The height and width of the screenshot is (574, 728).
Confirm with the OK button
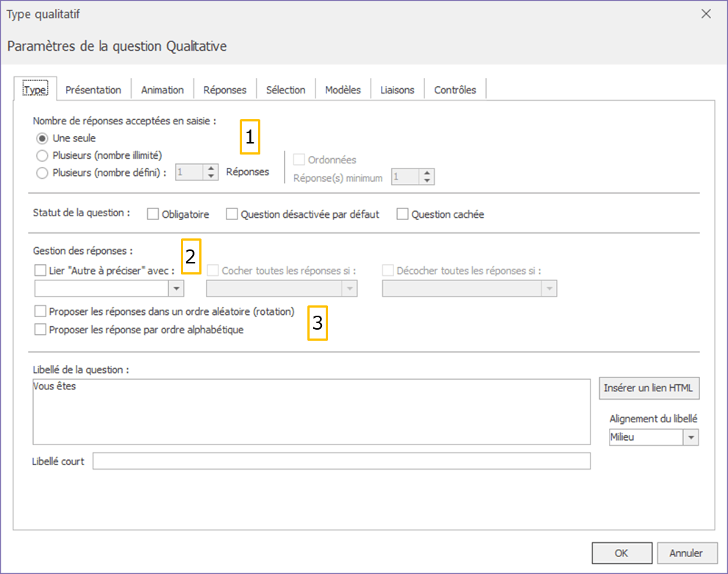click(621, 553)
